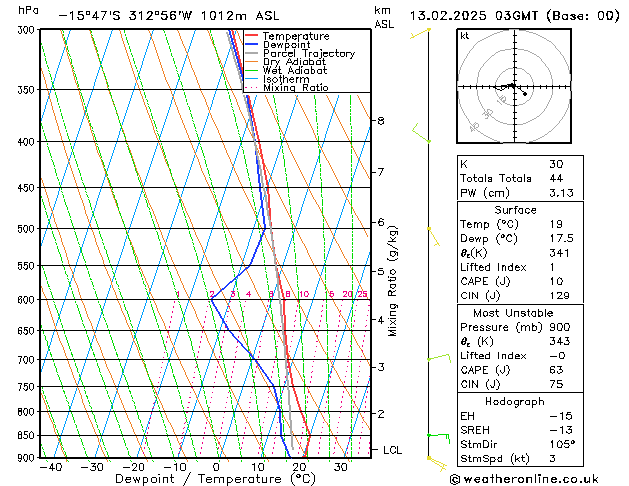The width and height of the screenshot is (629, 486).
Task: Click the 30 temperature axis label
Action: 341,467
